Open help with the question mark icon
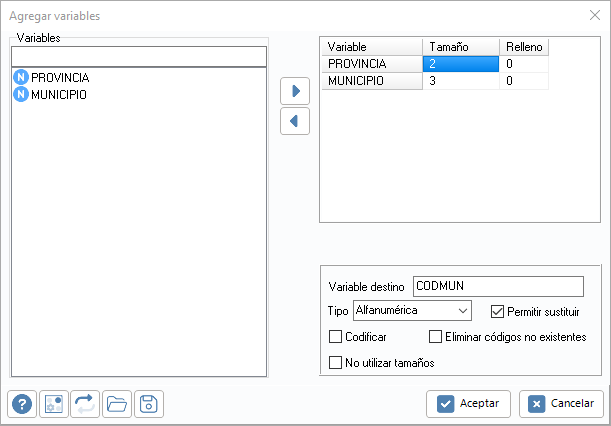Screen dimensions: 611x426 [22, 404]
